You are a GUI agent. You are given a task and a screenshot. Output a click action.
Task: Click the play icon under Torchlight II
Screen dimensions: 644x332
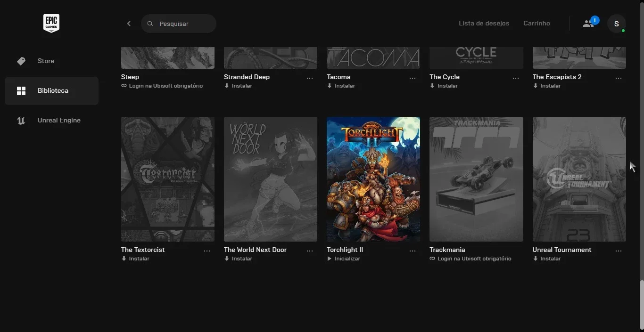(x=330, y=259)
